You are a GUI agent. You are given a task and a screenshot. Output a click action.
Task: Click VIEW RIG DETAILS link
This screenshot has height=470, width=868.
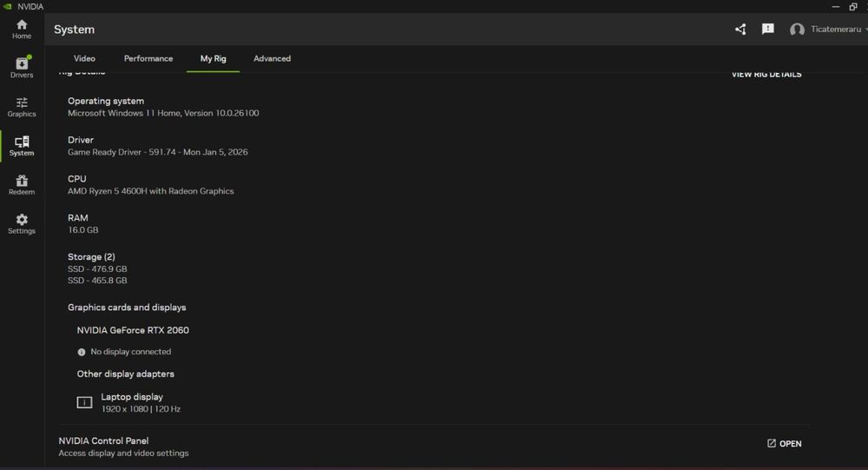coord(766,74)
